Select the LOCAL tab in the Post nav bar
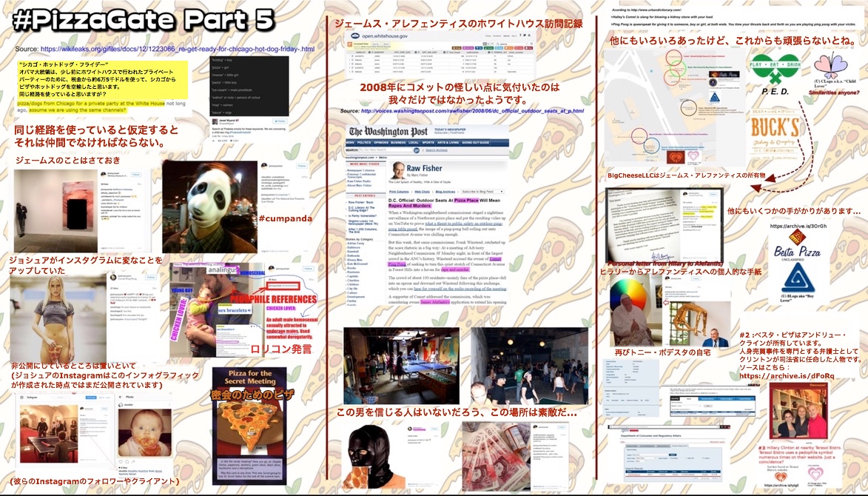The width and height of the screenshot is (868, 496). point(414,143)
